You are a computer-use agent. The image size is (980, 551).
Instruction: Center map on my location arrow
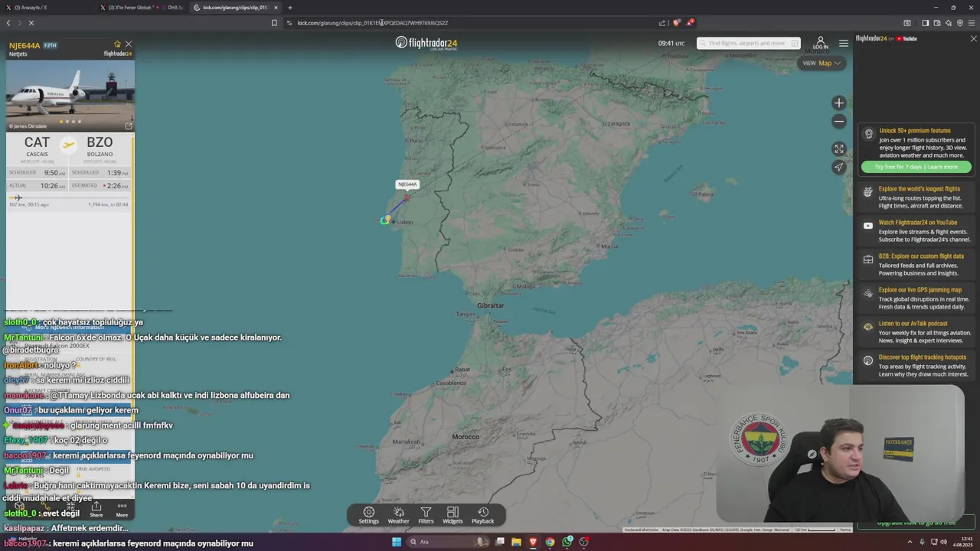[x=839, y=167]
